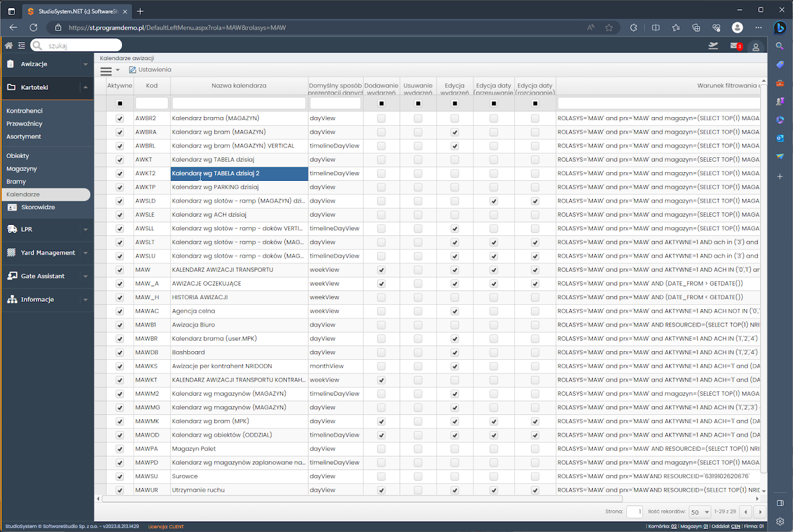The height and width of the screenshot is (532, 793).
Task: Expand the Yard Management menu section
Action: point(48,253)
